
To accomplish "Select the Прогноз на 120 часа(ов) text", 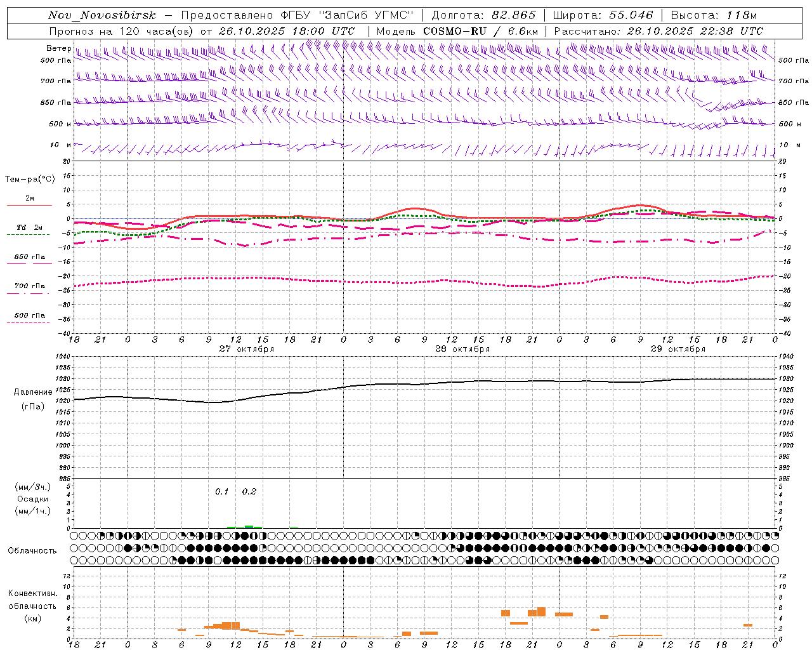I will (x=122, y=31).
